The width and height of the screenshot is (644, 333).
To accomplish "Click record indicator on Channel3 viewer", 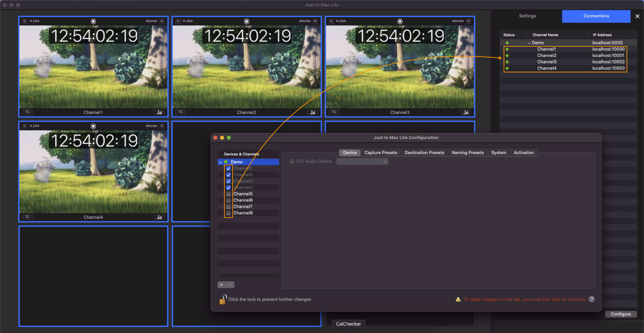I will tap(400, 21).
